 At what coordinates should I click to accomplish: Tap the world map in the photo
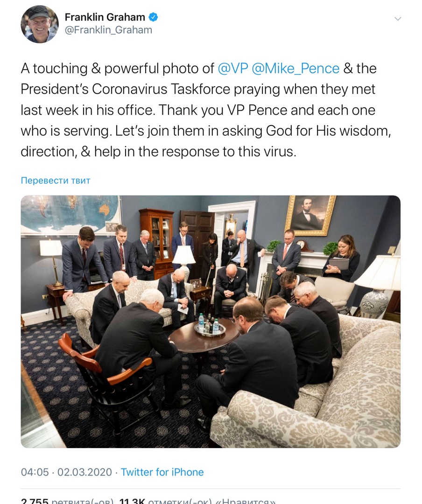click(x=71, y=214)
